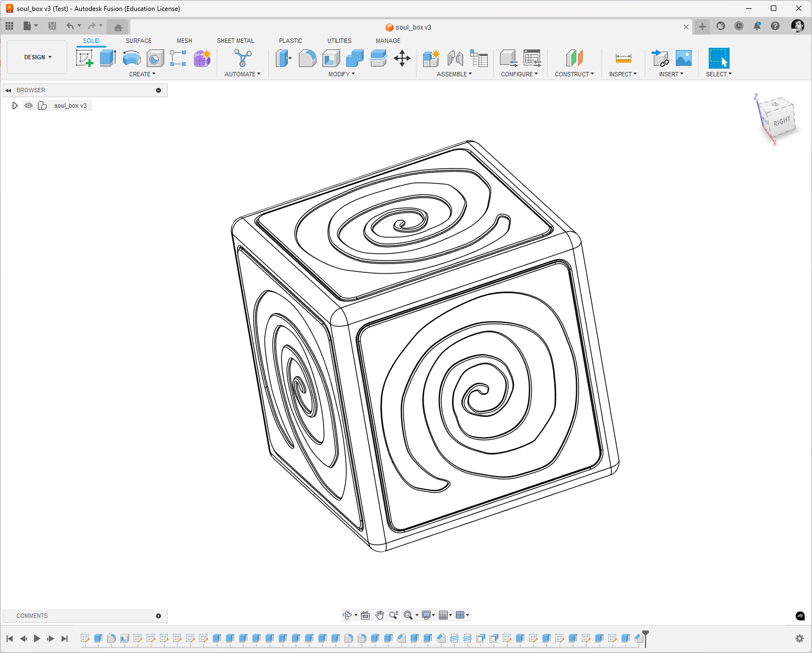Open the Help question mark menu
812x653 pixels.
pyautogui.click(x=775, y=26)
